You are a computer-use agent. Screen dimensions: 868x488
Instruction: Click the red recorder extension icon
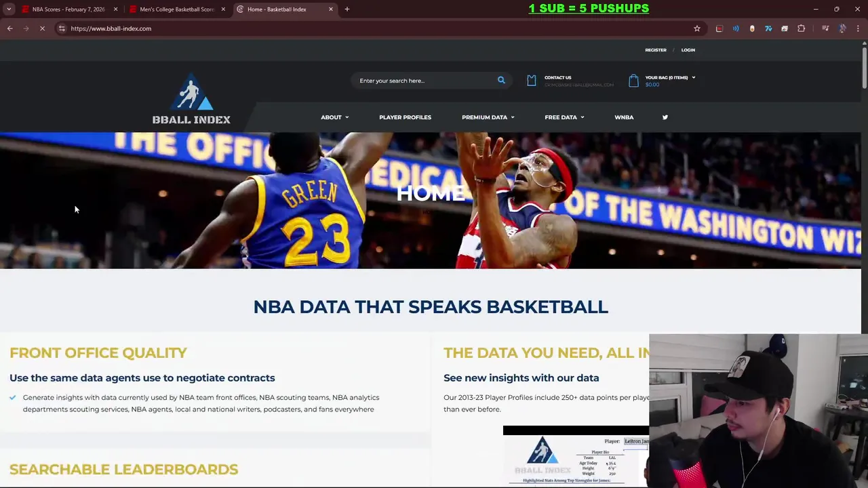[x=719, y=28]
